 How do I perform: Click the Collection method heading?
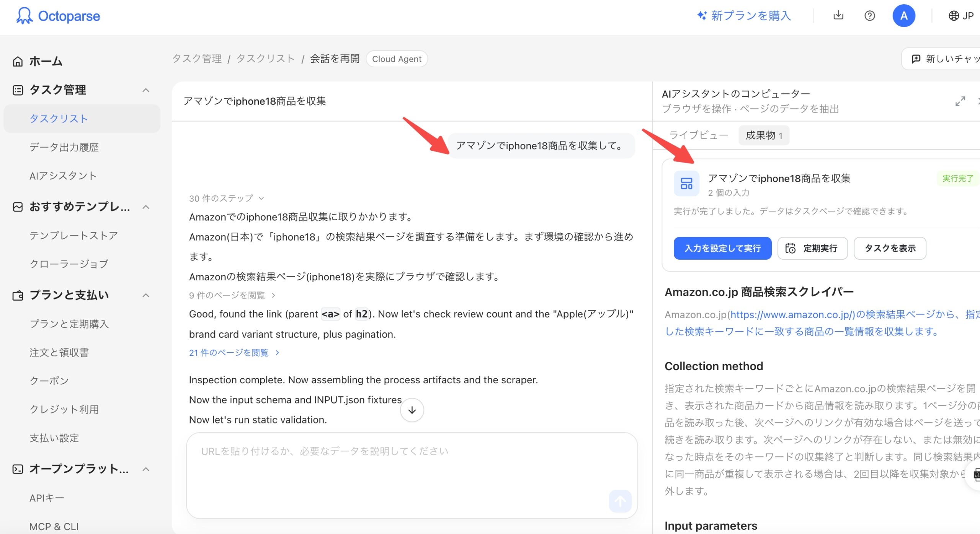click(714, 366)
